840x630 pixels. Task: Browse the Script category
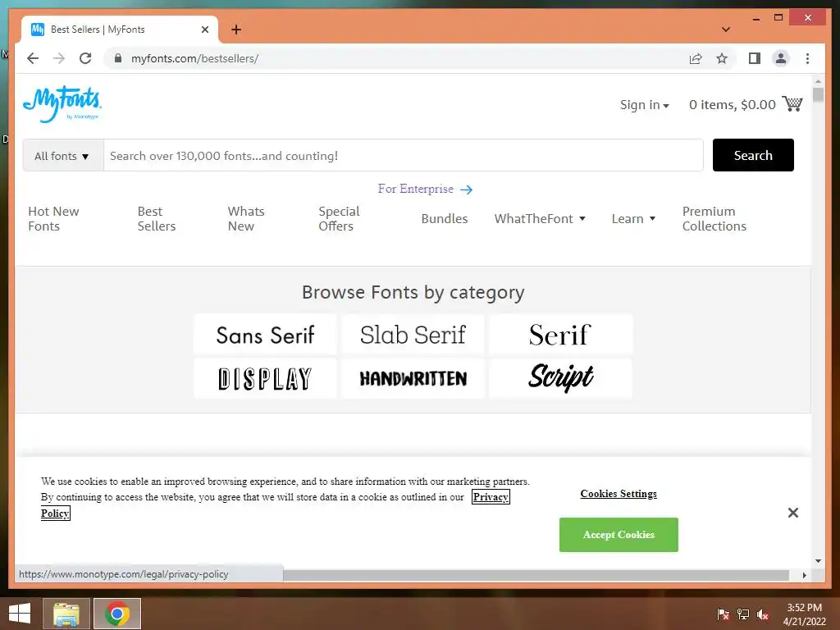[x=560, y=379]
